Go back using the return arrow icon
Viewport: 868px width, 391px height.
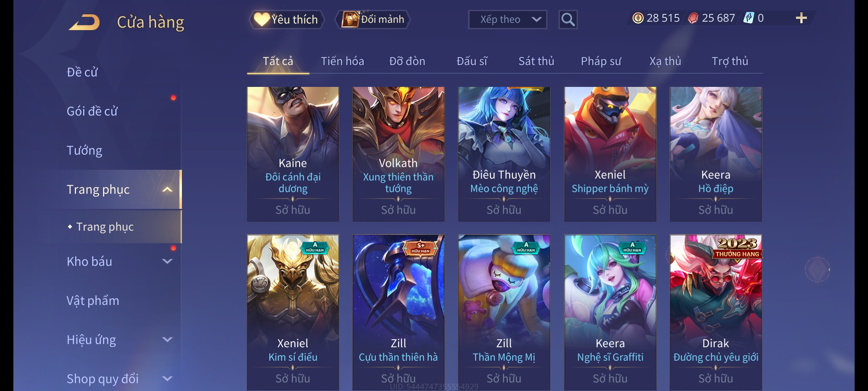coord(85,22)
